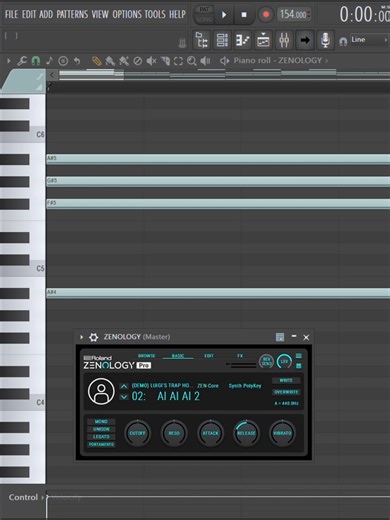This screenshot has height=520, width=390.
Task: Click the red Record button
Action: 266,15
